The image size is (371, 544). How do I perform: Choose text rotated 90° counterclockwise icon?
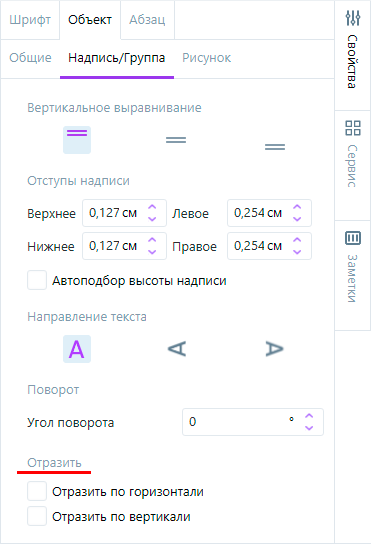176,349
